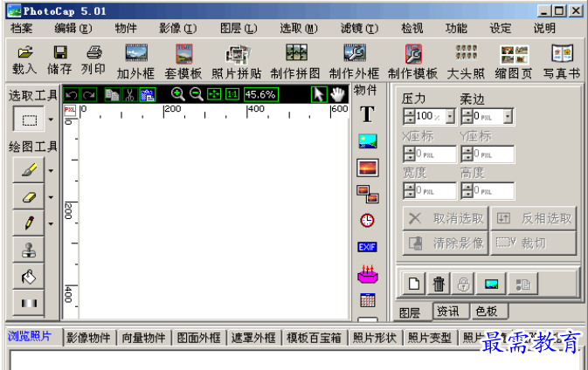Select the paint bucket fill tool

point(29,277)
